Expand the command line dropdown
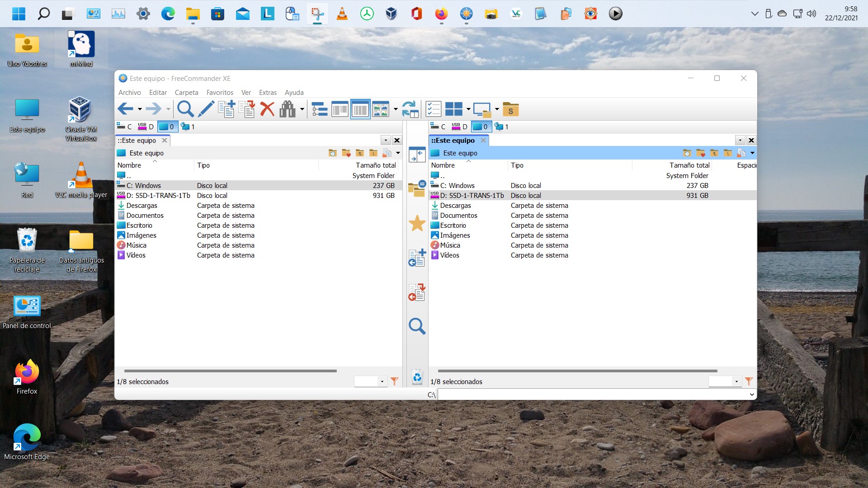This screenshot has width=868, height=488. (x=752, y=394)
